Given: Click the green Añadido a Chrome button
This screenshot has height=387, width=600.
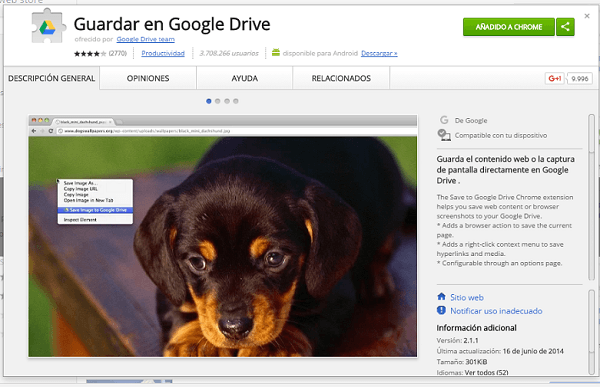Looking at the screenshot, I should (x=509, y=27).
